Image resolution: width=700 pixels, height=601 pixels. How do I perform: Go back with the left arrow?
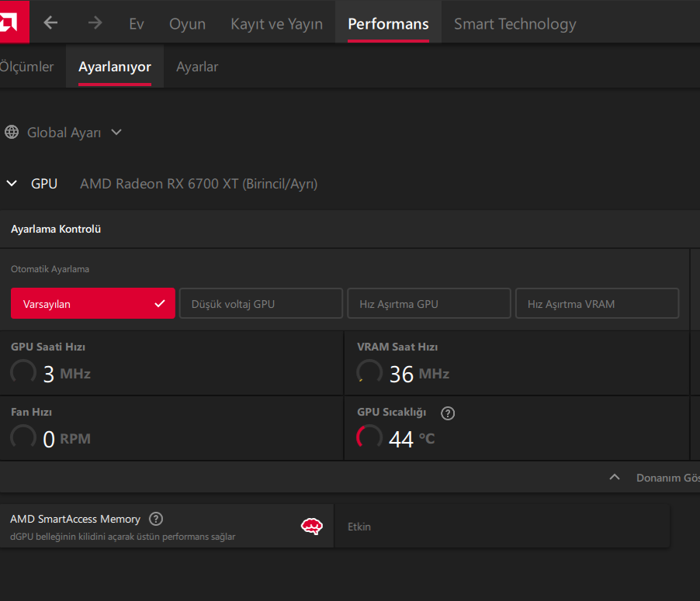[x=50, y=22]
